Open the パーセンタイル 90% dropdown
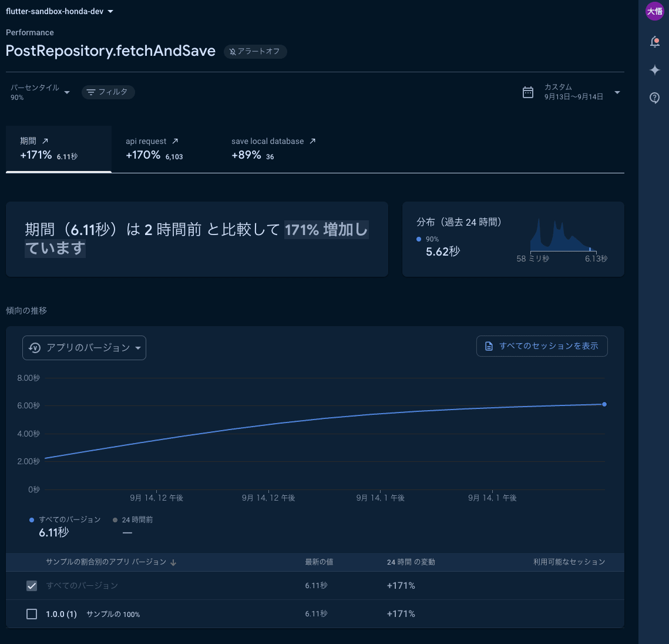 click(x=39, y=92)
